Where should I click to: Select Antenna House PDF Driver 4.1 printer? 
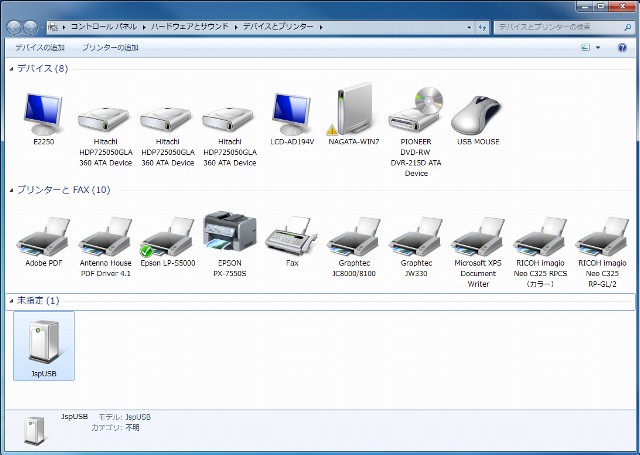click(x=106, y=247)
